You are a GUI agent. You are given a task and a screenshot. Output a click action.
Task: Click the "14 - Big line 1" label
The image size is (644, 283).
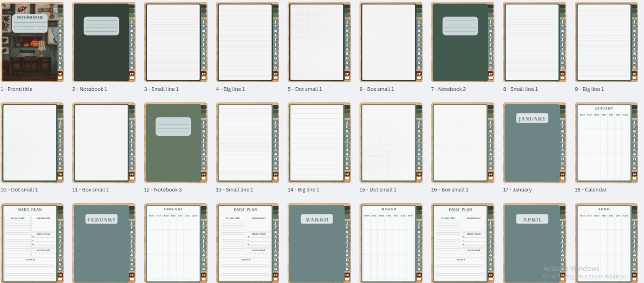[304, 190]
